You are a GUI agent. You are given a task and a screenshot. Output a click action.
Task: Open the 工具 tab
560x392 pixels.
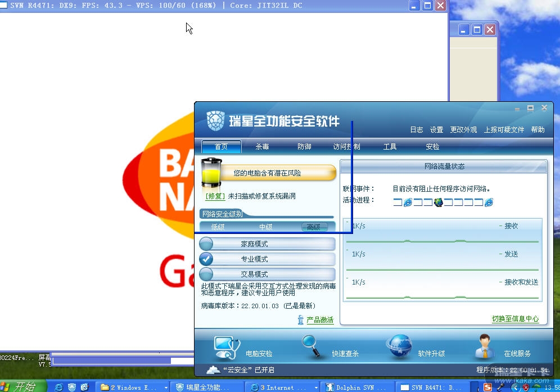(390, 147)
